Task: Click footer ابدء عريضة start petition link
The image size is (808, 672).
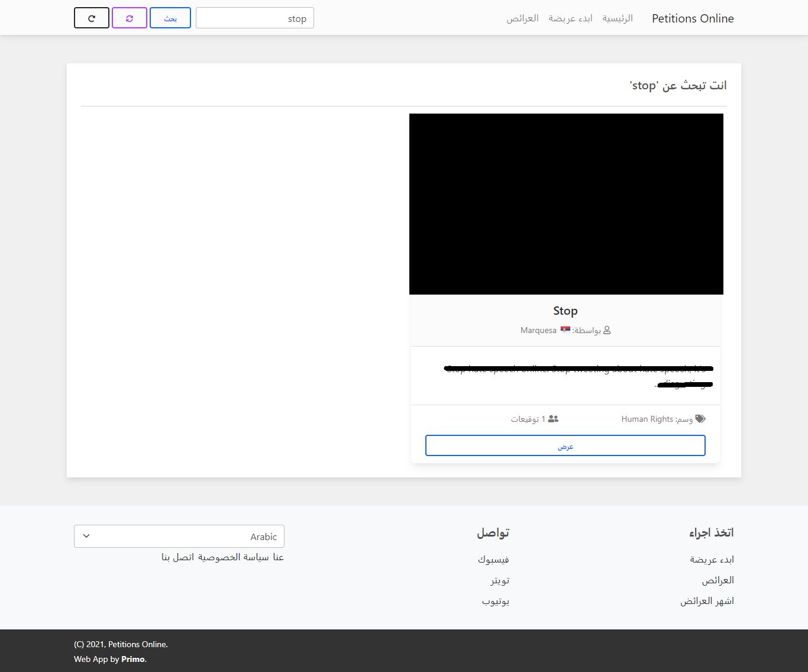Action: pyautogui.click(x=712, y=560)
